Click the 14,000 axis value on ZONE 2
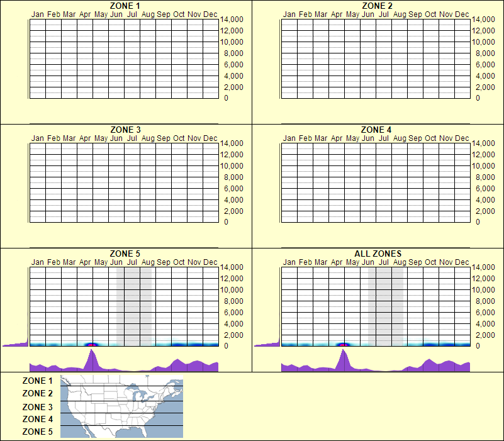 [x=486, y=20]
